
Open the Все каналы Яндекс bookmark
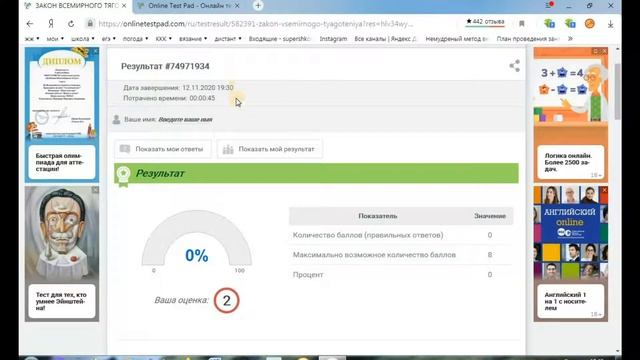pos(386,39)
